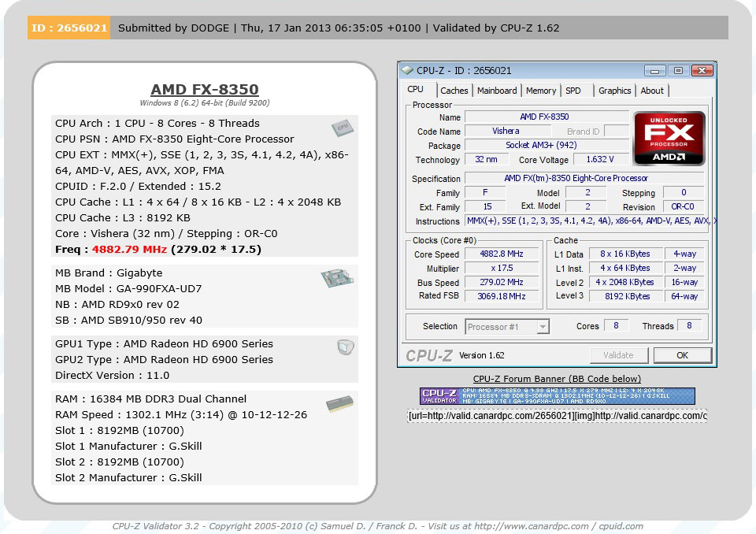Click the Ext. Family value 15
The image size is (756, 534).
click(486, 206)
